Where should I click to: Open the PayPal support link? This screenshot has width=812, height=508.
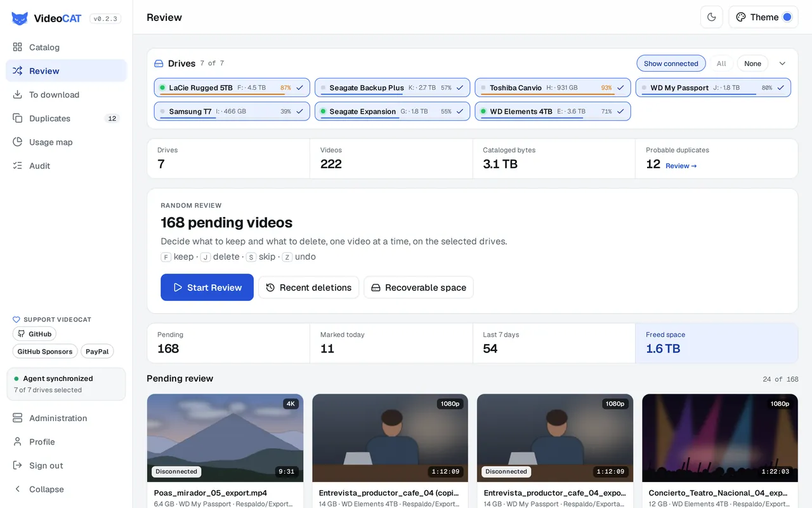[x=97, y=351]
